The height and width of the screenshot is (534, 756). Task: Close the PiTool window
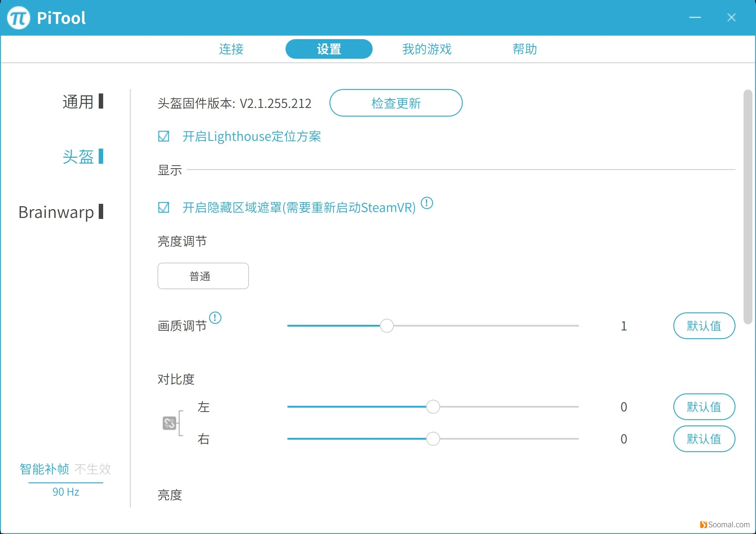(731, 18)
